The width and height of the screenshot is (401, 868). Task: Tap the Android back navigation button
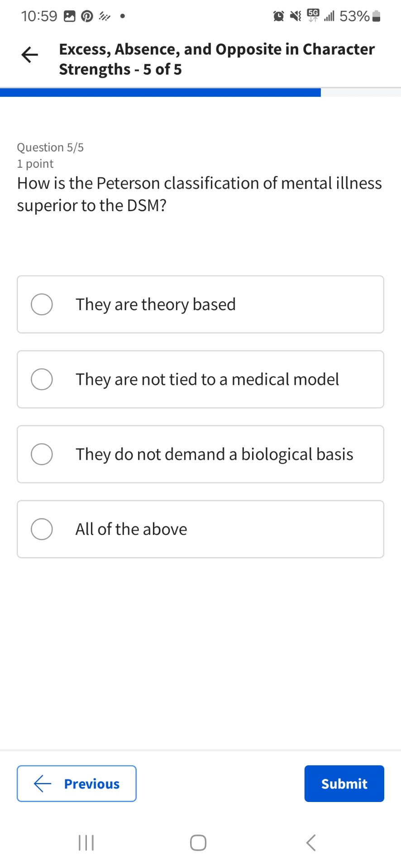click(x=310, y=842)
